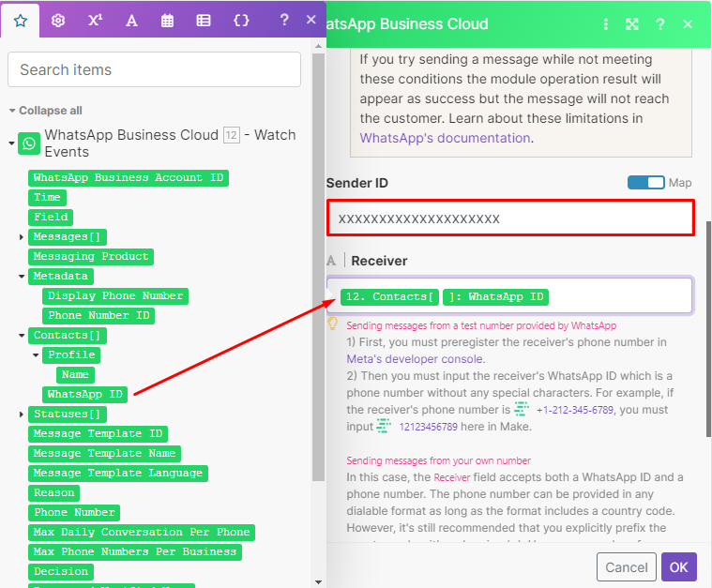Image resolution: width=712 pixels, height=588 pixels.
Task: Click the 12123456789 example value
Action: [x=428, y=427]
